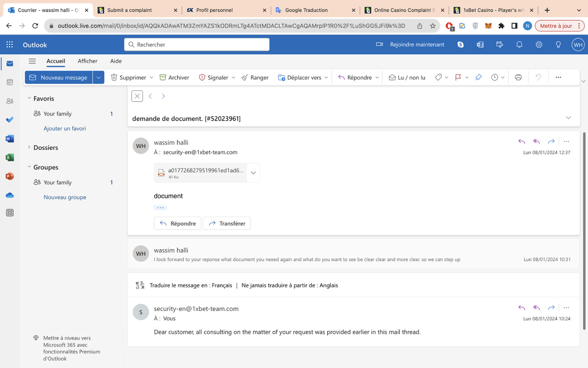Click the Rechercher search field
588x368 pixels.
pos(197,45)
